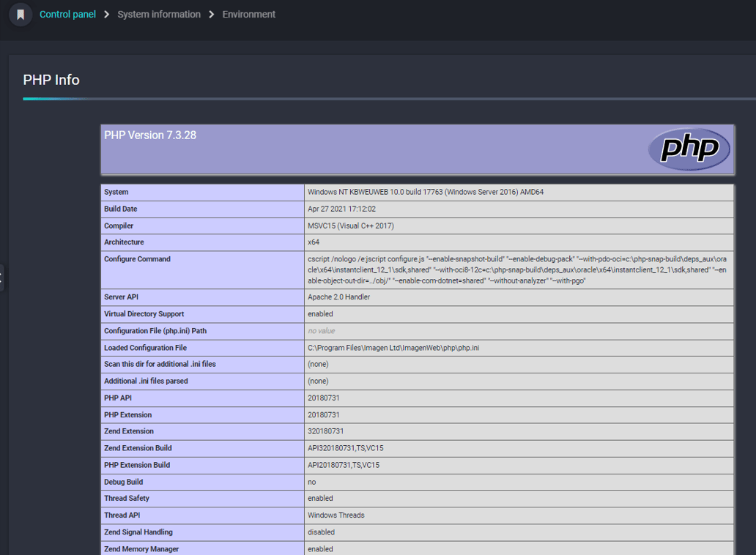Click the Virtual Directory Support label
Viewport: 756px width, 555px height.
pos(144,314)
